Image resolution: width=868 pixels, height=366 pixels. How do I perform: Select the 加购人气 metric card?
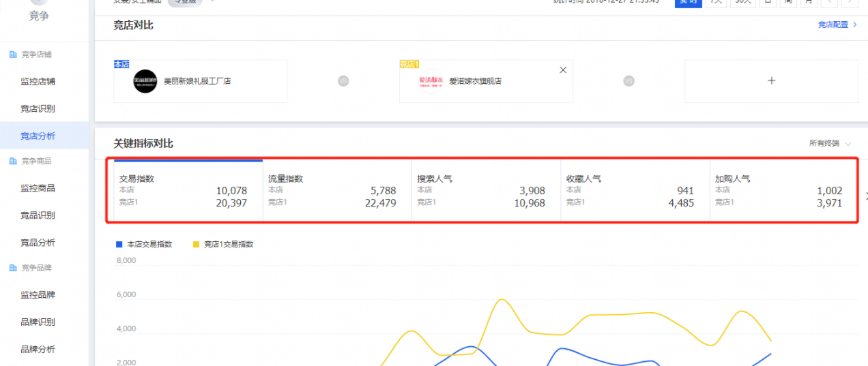783,190
